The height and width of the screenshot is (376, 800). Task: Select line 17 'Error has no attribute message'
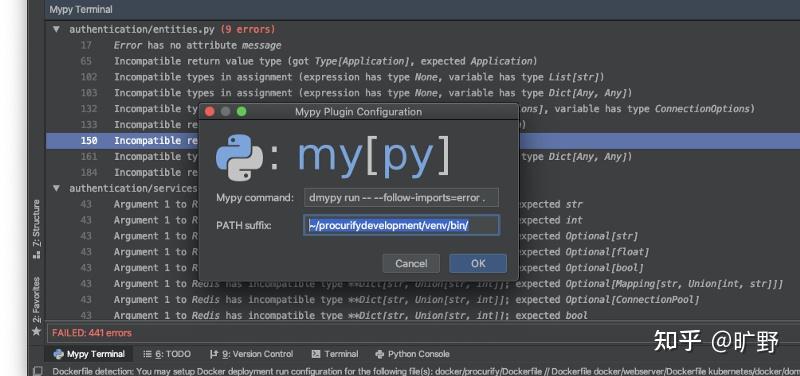click(423, 45)
